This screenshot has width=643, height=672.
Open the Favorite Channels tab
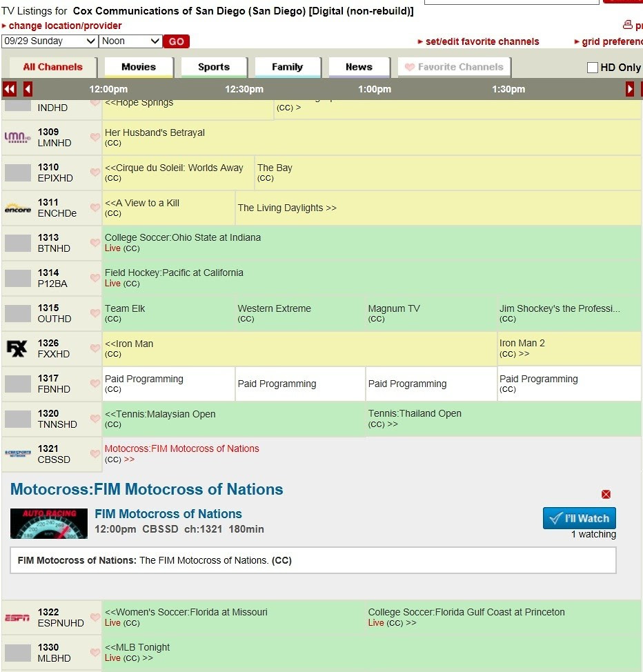point(455,67)
